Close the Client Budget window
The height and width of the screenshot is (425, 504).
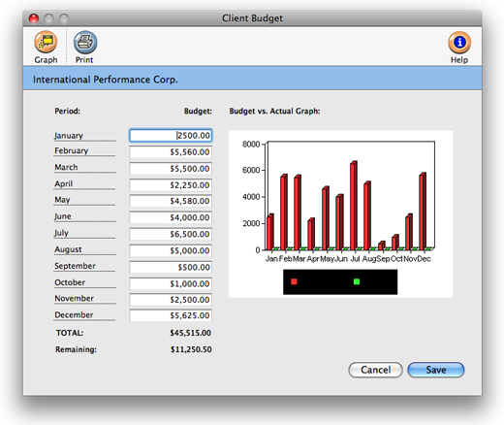(x=34, y=18)
